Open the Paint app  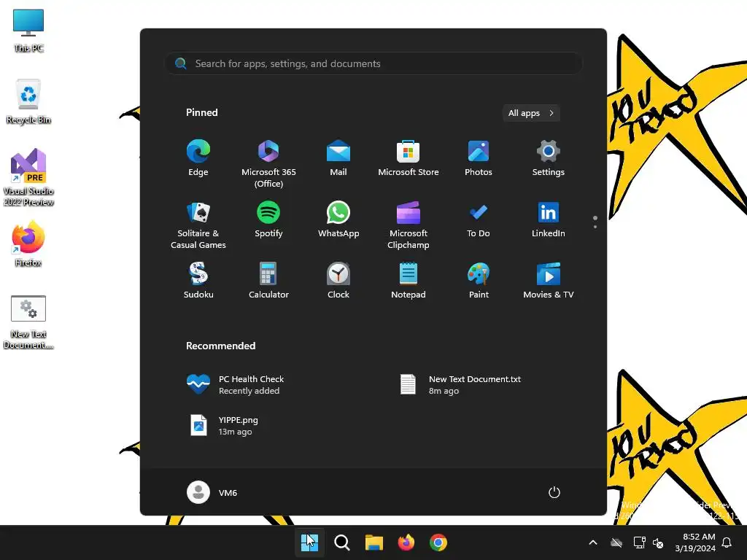click(479, 281)
